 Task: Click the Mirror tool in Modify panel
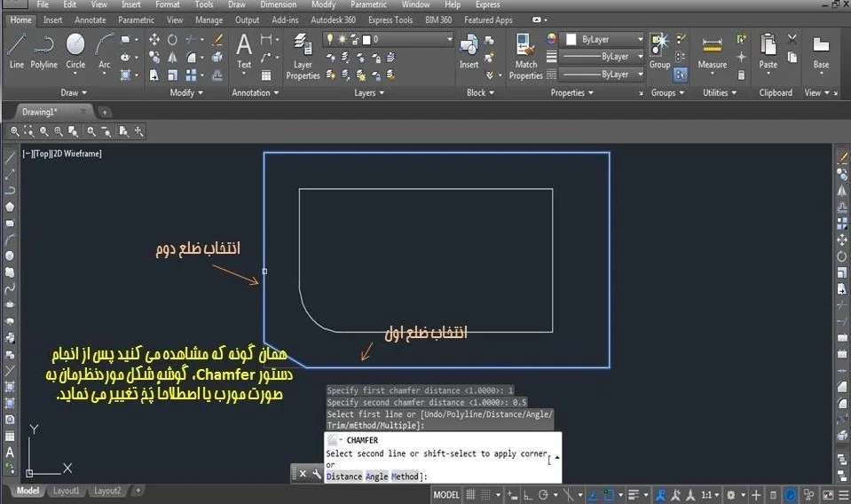pyautogui.click(x=172, y=57)
